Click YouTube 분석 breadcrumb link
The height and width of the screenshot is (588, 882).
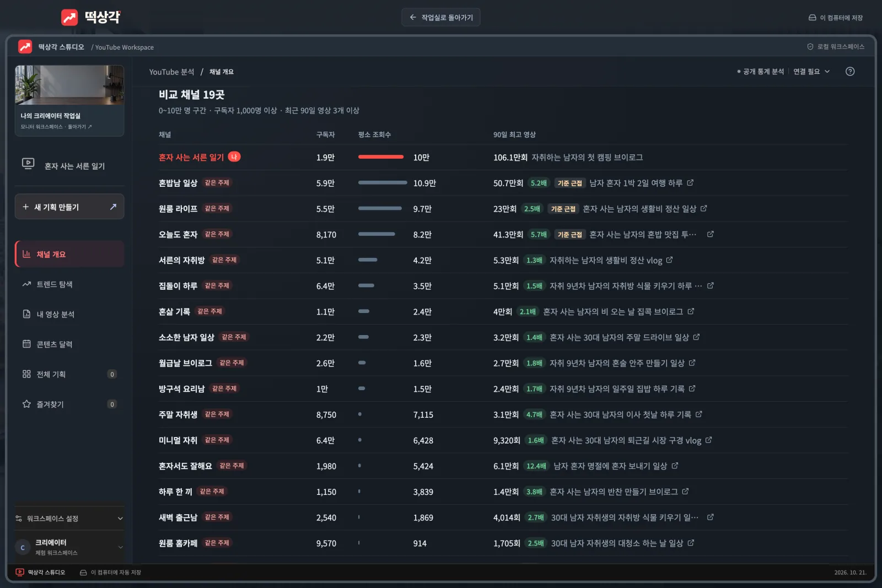pos(171,72)
